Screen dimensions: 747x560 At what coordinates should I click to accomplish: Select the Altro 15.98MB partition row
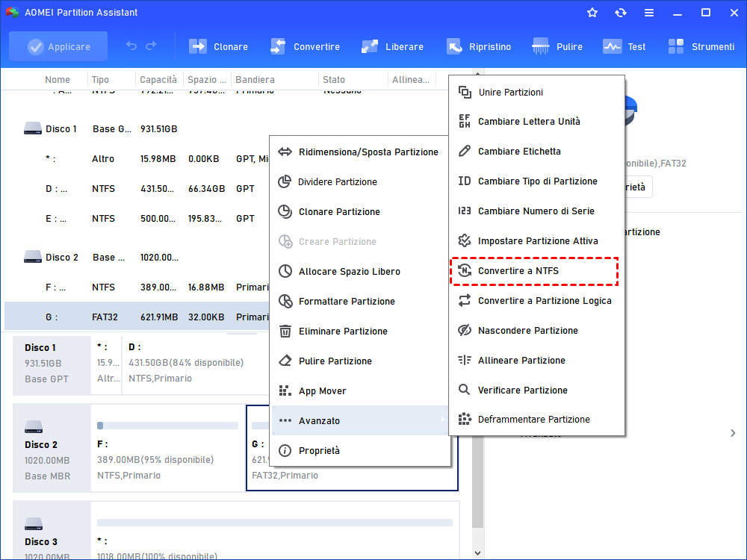137,159
